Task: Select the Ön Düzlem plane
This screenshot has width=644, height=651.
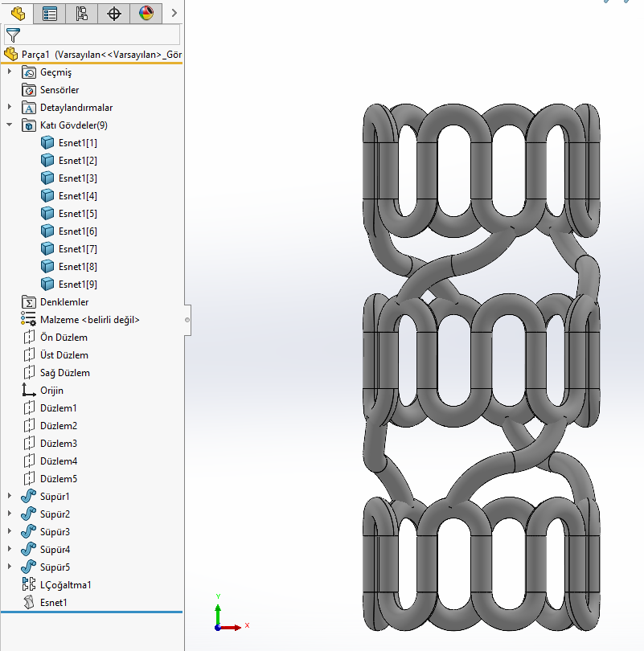Action: click(x=64, y=338)
